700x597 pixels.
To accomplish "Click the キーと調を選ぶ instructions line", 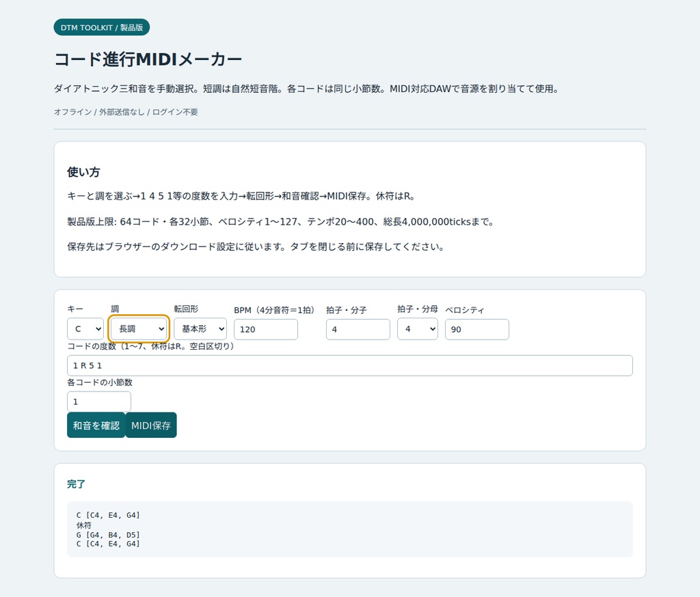I will tap(241, 196).
